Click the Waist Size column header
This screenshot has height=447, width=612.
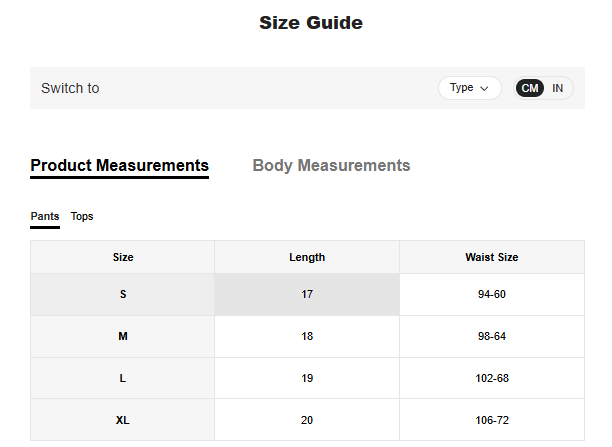[x=491, y=257]
